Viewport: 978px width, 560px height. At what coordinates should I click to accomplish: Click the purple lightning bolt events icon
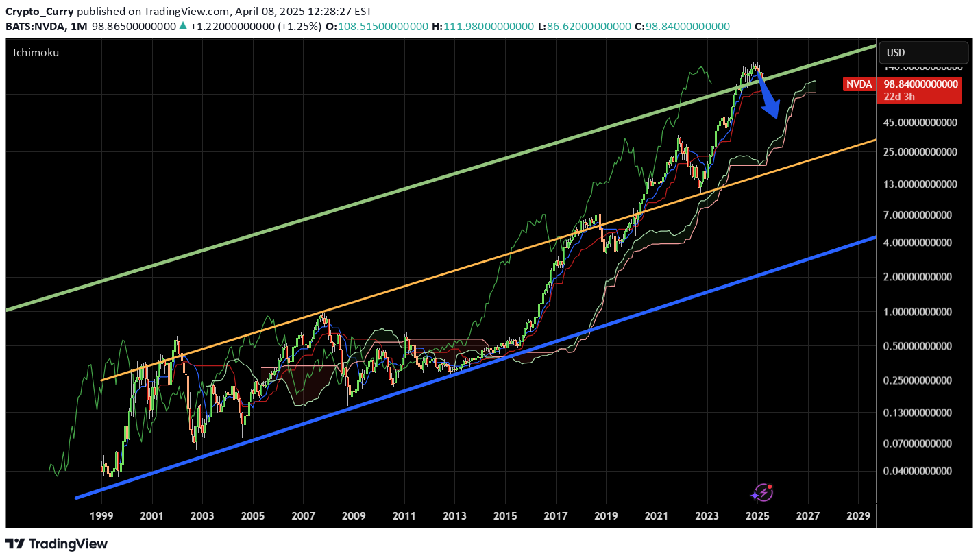[761, 492]
